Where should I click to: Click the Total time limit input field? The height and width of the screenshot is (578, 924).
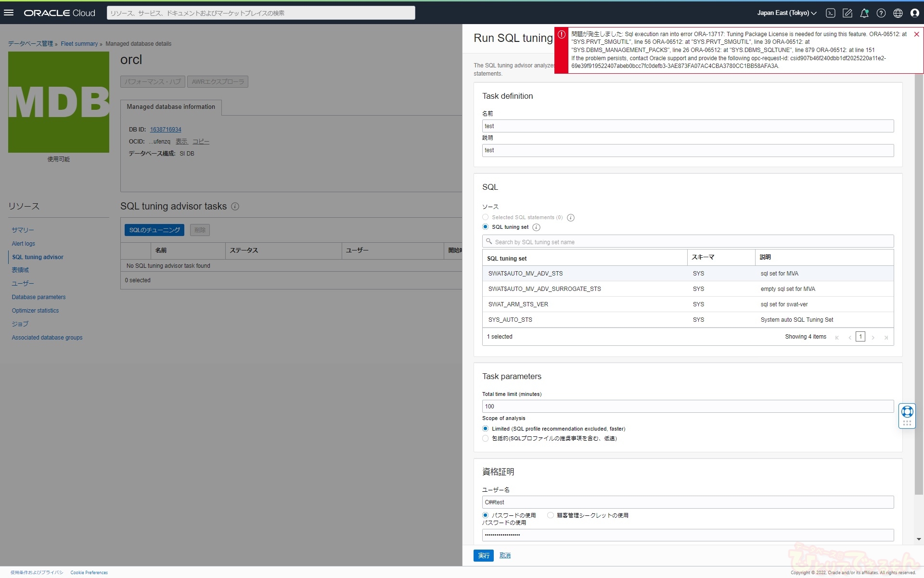click(x=688, y=407)
